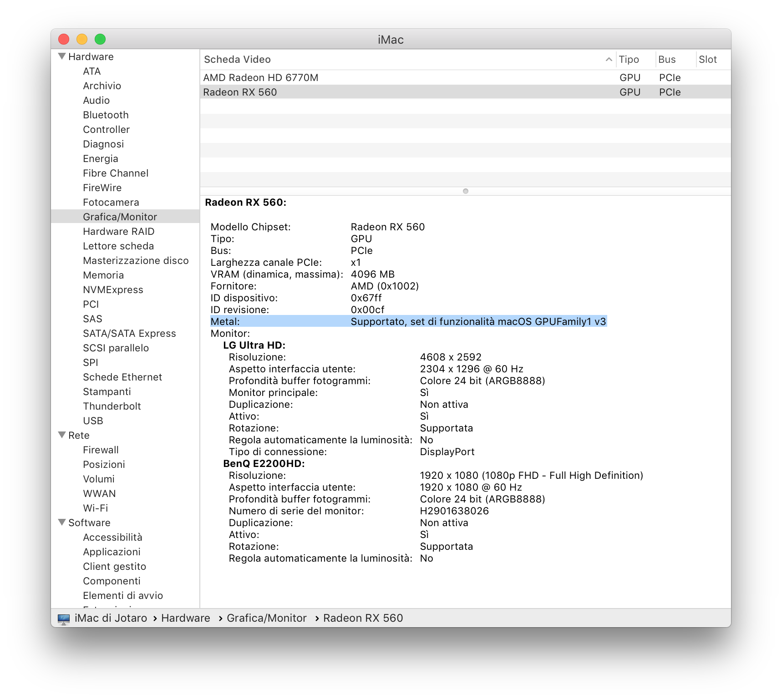Select Controller in the sidebar
This screenshot has width=782, height=700.
click(106, 130)
